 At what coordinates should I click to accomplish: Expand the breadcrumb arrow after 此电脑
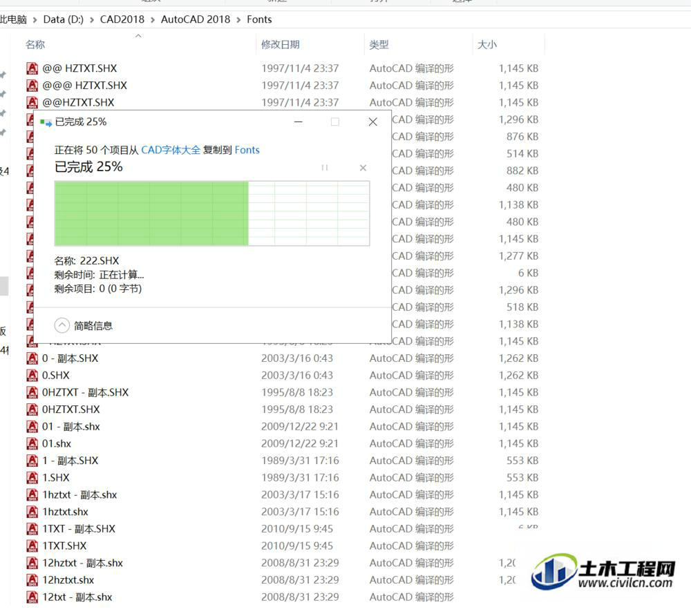[x=35, y=20]
